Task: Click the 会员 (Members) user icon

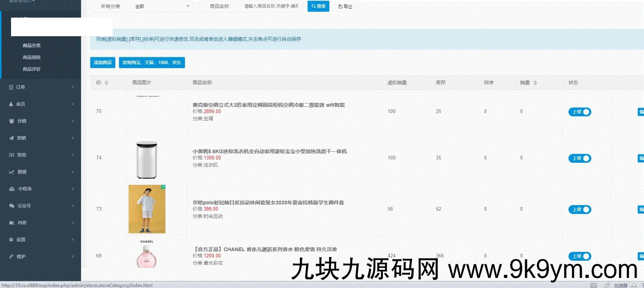Action: (11, 104)
